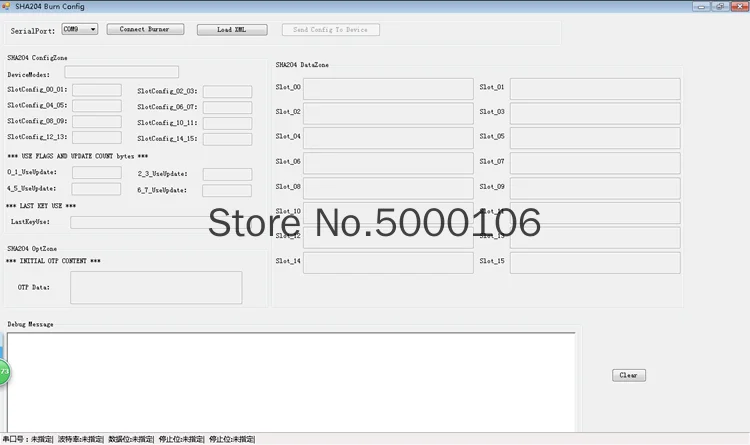Select the Slot_01 data field

(595, 89)
